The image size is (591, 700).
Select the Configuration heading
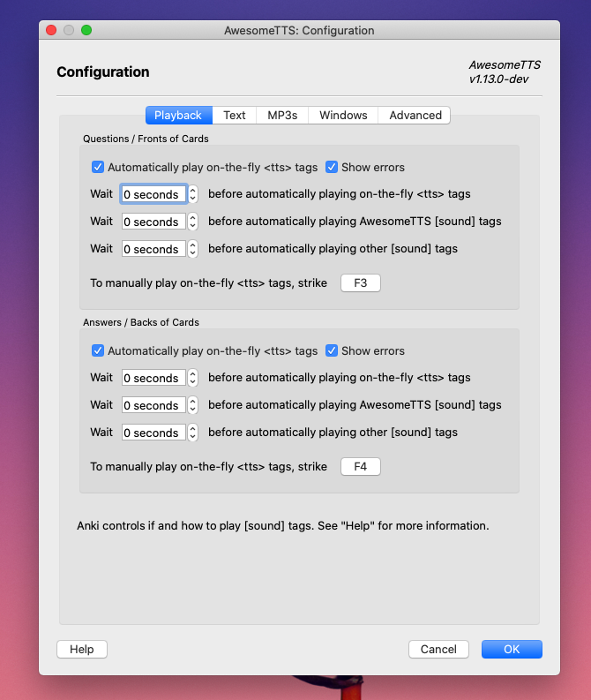pos(103,72)
